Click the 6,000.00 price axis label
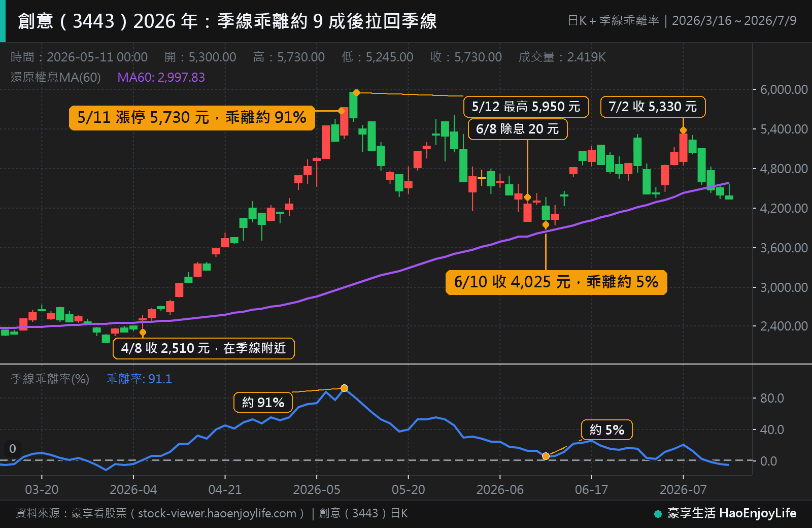The height and width of the screenshot is (528, 812). click(x=784, y=89)
